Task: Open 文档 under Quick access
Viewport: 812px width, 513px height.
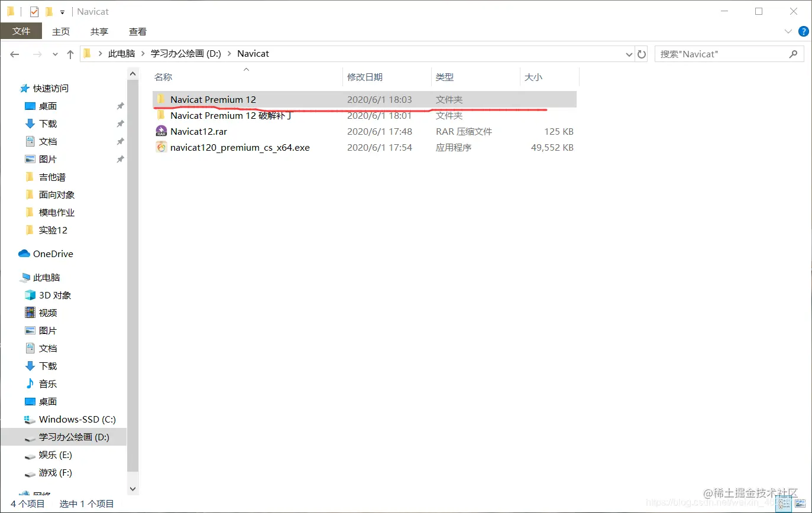Action: tap(48, 142)
